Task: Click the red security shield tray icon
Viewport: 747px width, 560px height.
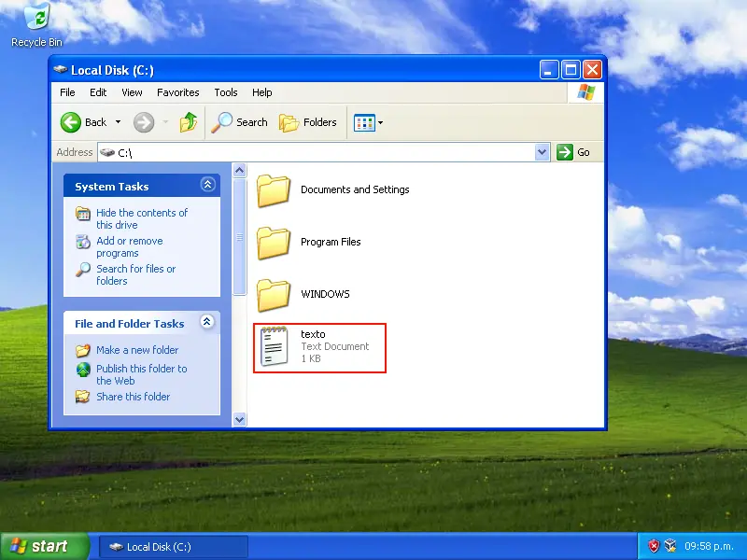Action: click(x=655, y=546)
